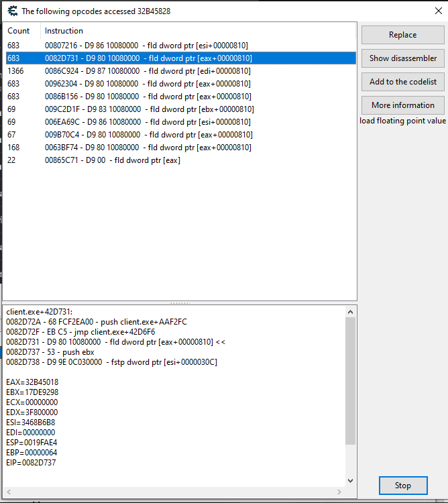Click Show disassembler button
448x503 pixels.
coord(403,58)
